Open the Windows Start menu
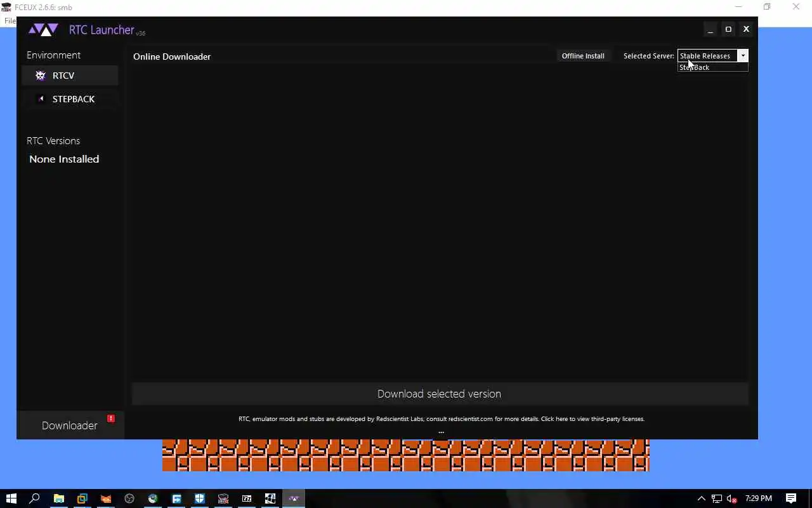The height and width of the screenshot is (508, 812). click(x=11, y=498)
